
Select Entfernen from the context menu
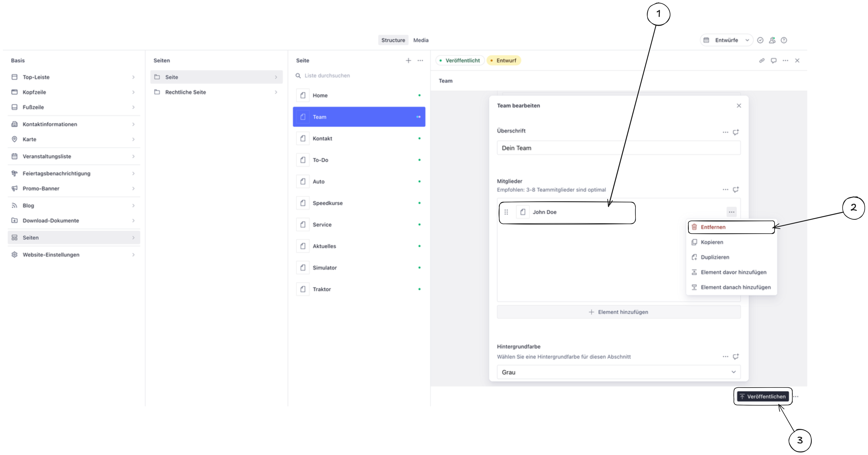(x=713, y=227)
